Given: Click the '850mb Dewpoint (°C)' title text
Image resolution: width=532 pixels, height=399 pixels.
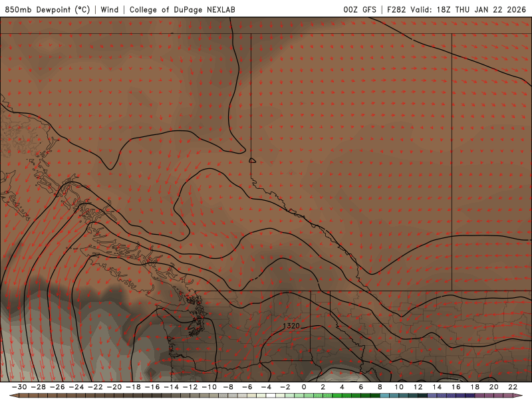Looking at the screenshot, I should click(47, 9).
